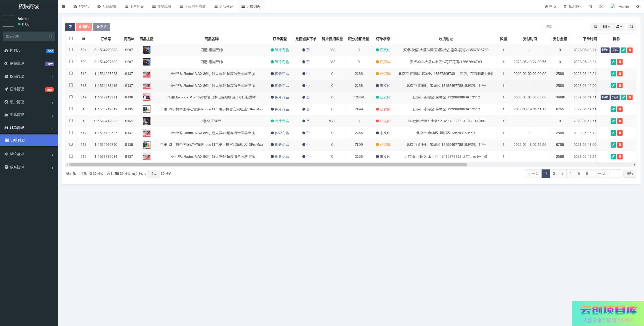Open the export data dropdown
Image resolution: width=644 pixels, height=326 pixels.
(619, 27)
